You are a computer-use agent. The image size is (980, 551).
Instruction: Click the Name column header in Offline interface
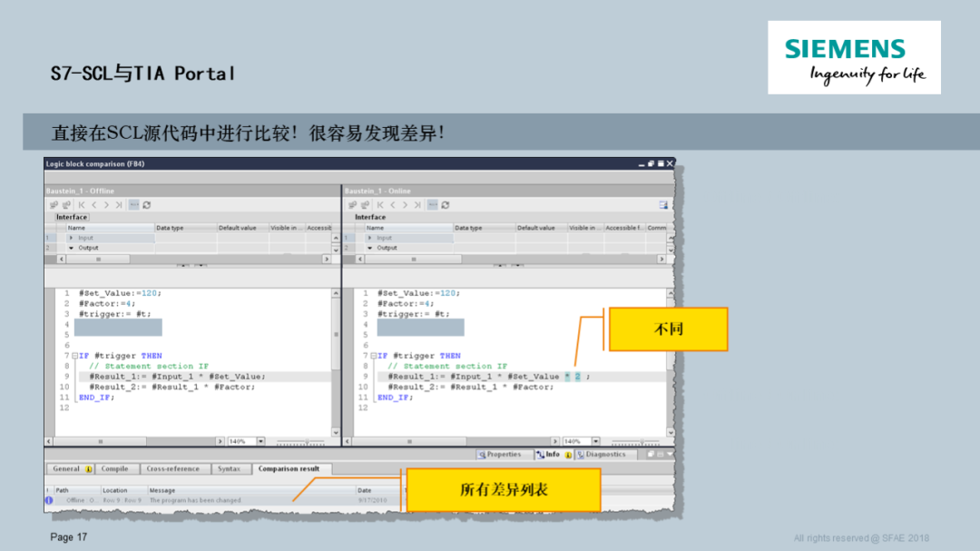pos(110,228)
